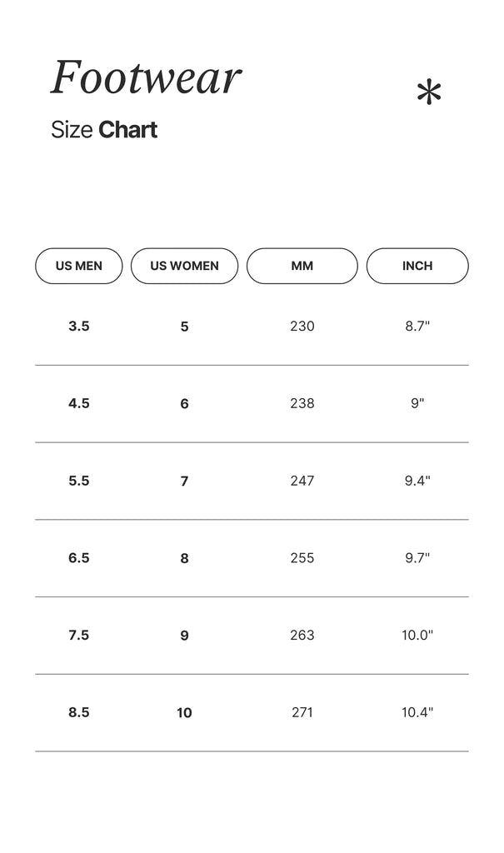Click the 230 millimeter value
The image size is (504, 853).
pos(302,327)
